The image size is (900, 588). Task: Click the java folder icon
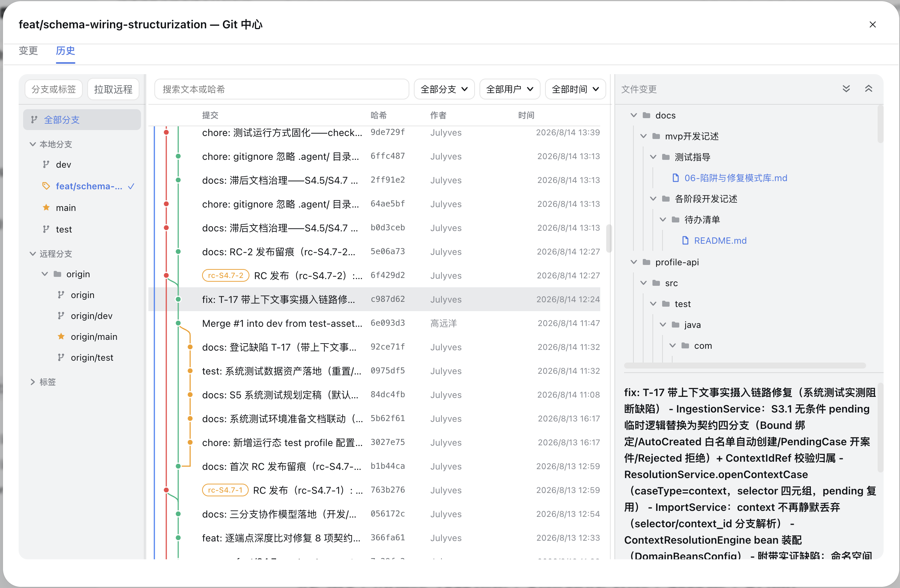pos(676,325)
